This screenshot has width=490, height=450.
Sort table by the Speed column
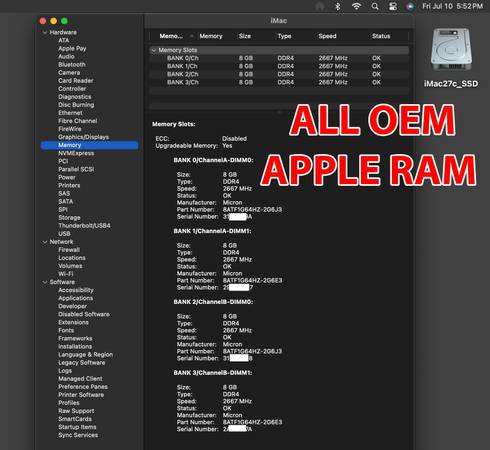[x=327, y=36]
